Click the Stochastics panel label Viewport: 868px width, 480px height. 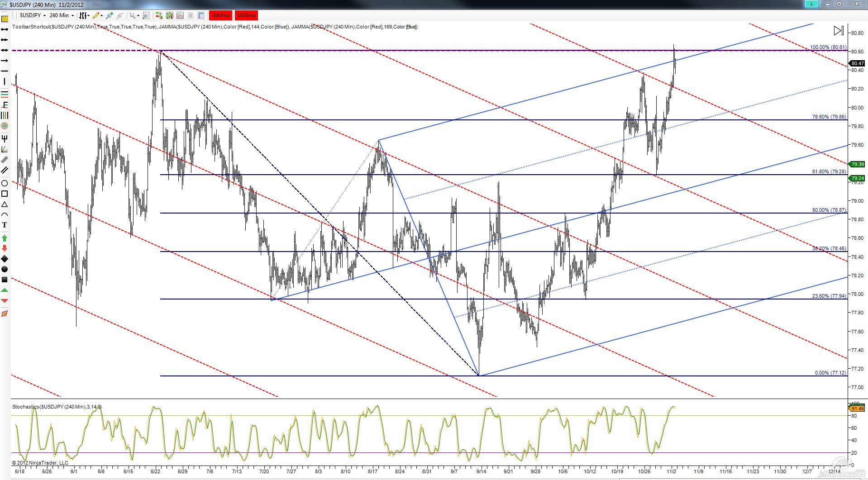point(57,407)
